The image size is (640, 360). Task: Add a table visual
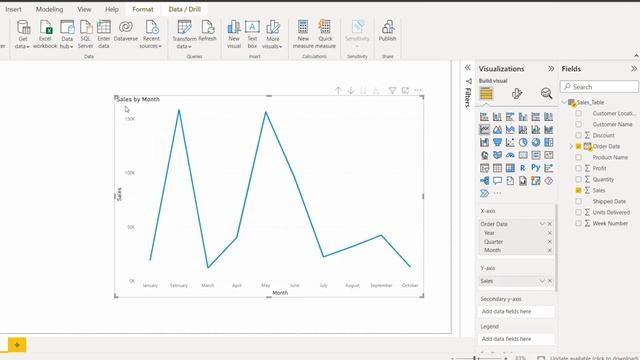coord(497,168)
